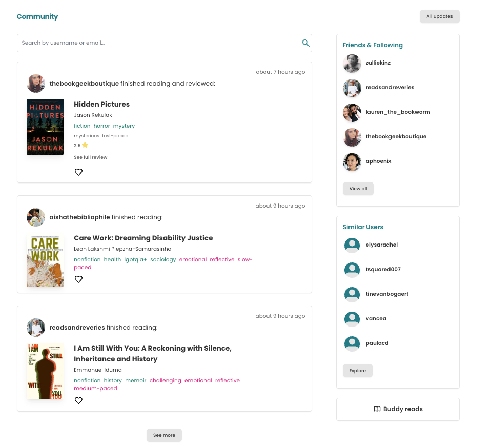Open paulacd username

click(377, 343)
